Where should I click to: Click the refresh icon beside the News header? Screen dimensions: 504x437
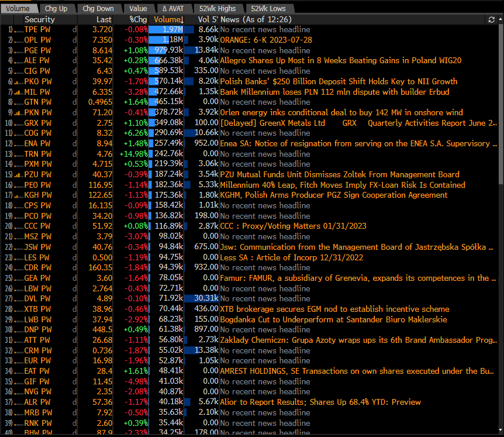tap(491, 19)
